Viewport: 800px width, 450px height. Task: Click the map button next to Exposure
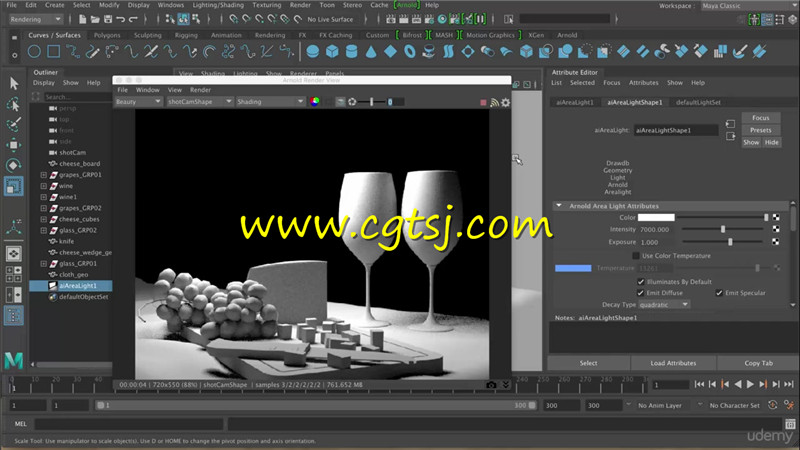coord(776,242)
